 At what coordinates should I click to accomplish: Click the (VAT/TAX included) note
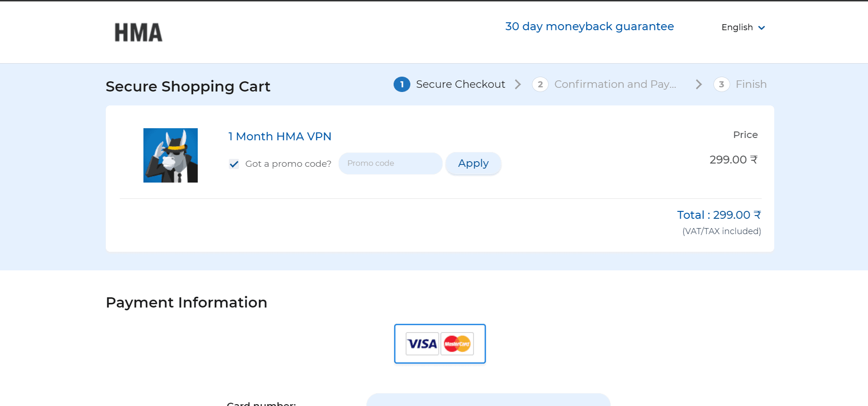[x=722, y=231]
